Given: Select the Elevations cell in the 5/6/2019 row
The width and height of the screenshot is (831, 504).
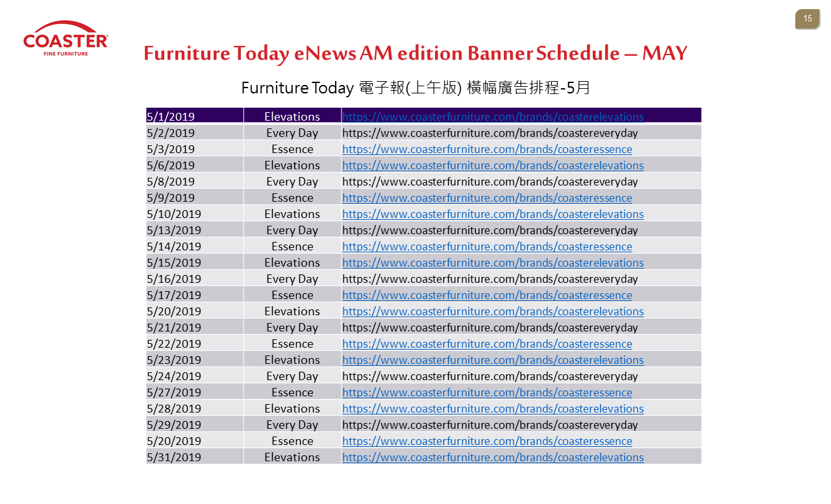Looking at the screenshot, I should [292, 165].
